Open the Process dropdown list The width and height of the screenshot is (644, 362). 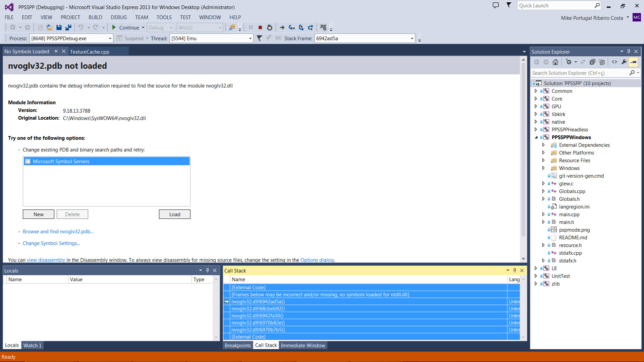pos(110,39)
